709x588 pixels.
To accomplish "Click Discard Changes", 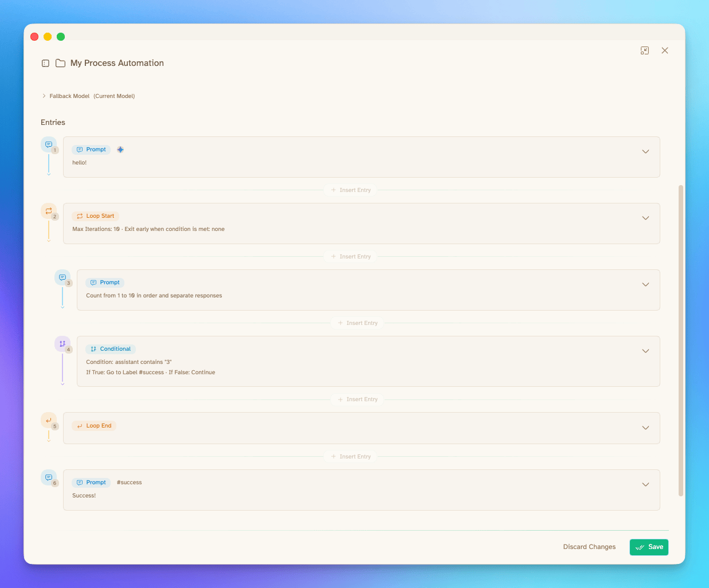I will tap(589, 547).
